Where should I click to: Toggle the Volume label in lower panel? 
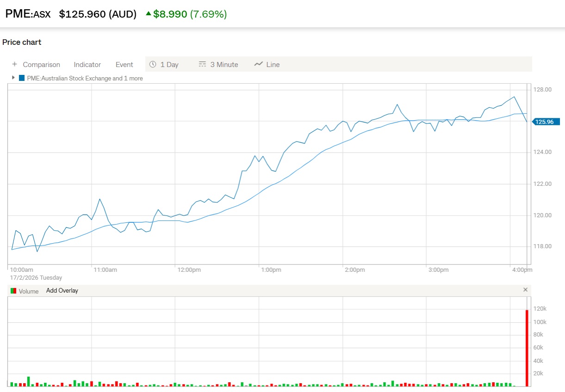point(29,291)
